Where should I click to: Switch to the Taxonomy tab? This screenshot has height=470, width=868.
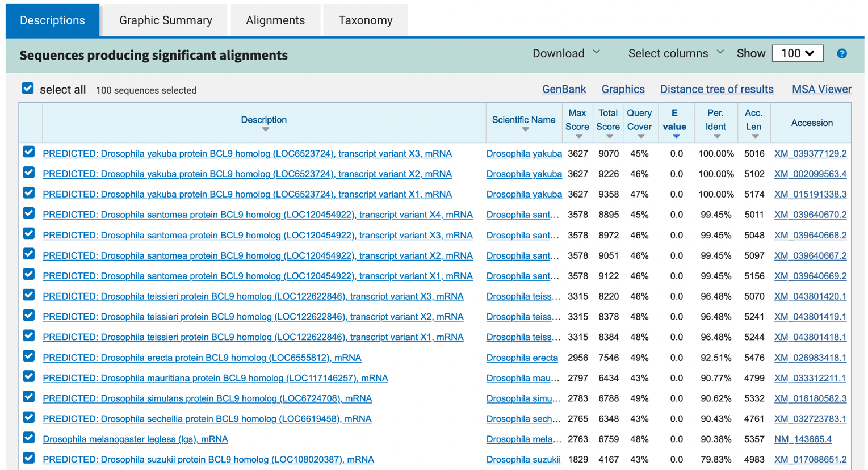tap(366, 20)
